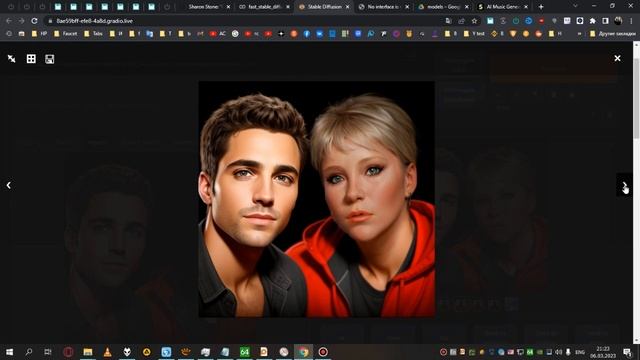Screen dimensions: 640x360
Task: Switch to Google Chrome on the taskbar
Action: click(303, 352)
